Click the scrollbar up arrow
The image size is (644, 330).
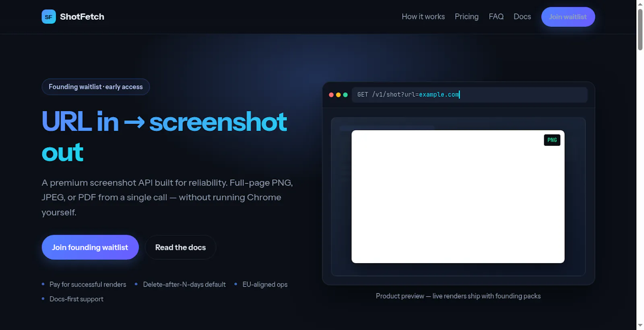coord(640,4)
